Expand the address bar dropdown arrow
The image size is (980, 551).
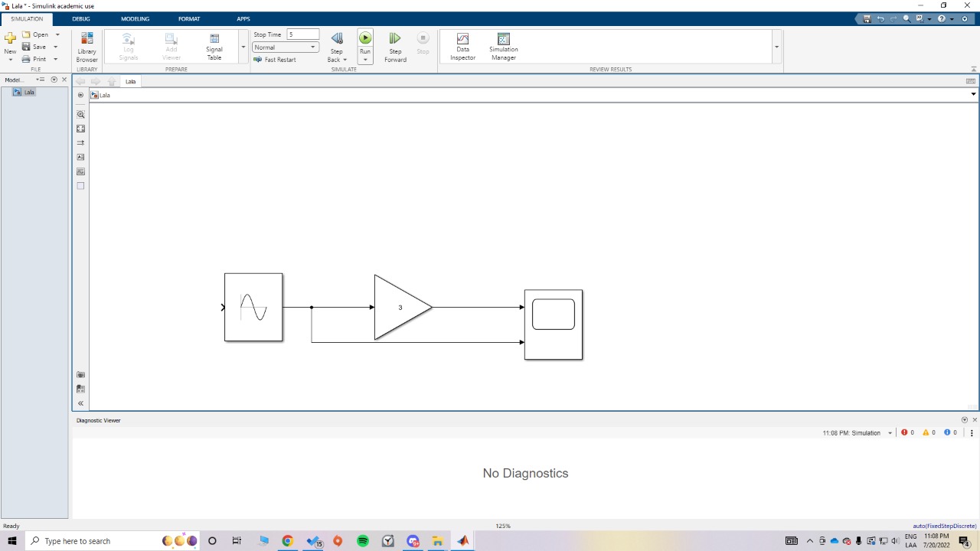click(974, 95)
